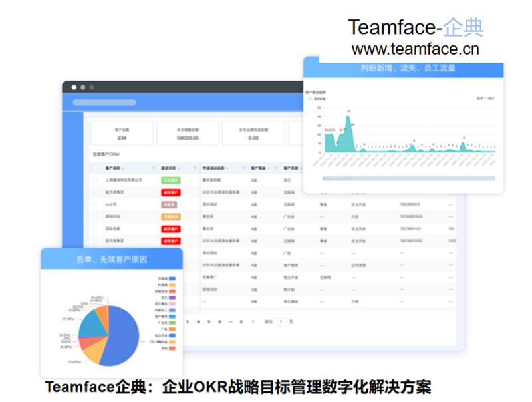Go to page 5

coord(209,321)
